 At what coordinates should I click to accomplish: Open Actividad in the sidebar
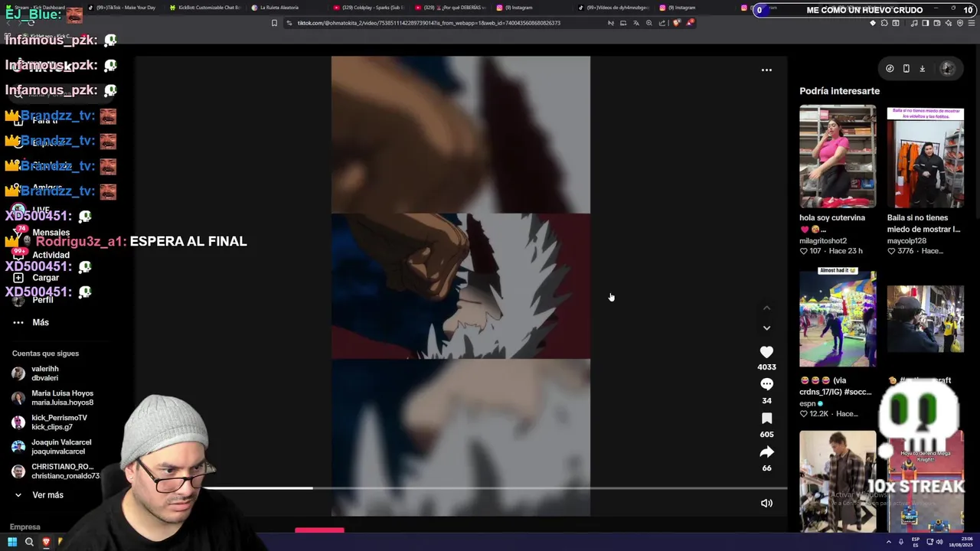(x=51, y=255)
